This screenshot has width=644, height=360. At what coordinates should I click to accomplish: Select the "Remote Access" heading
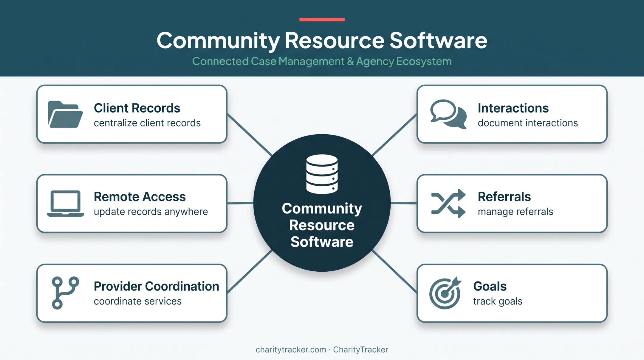coord(140,197)
